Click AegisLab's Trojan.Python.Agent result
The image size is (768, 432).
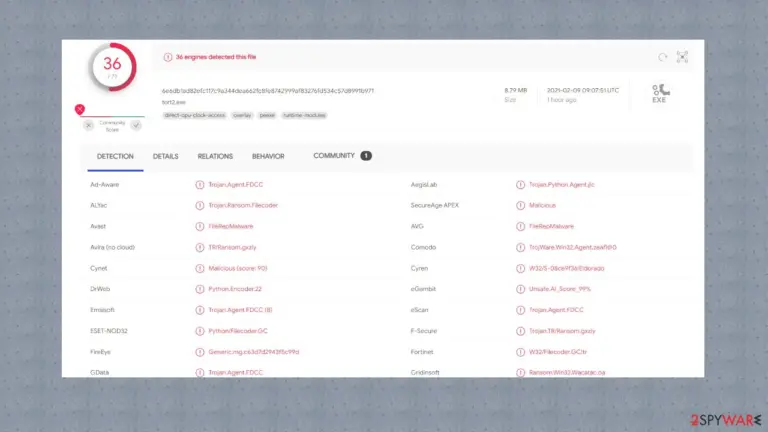tap(562, 185)
